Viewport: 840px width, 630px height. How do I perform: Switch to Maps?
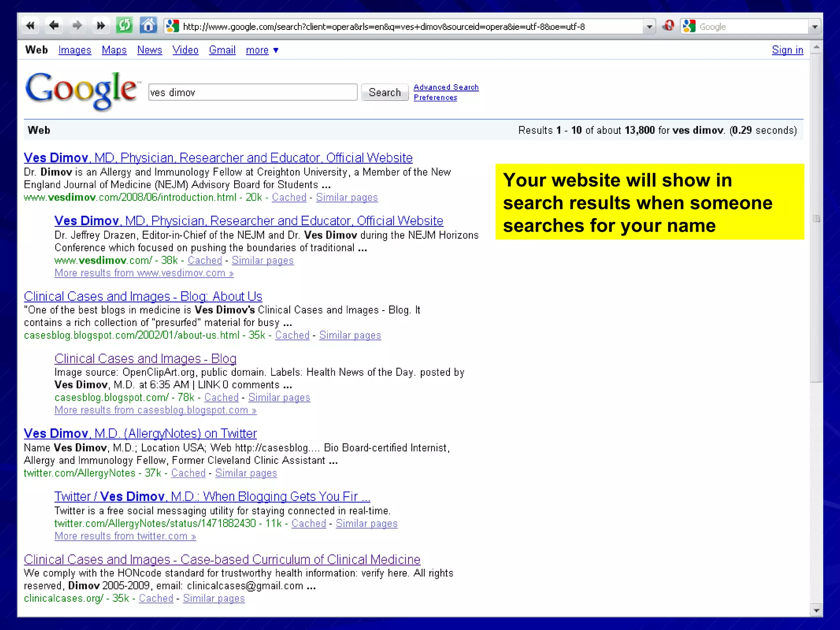click(114, 50)
